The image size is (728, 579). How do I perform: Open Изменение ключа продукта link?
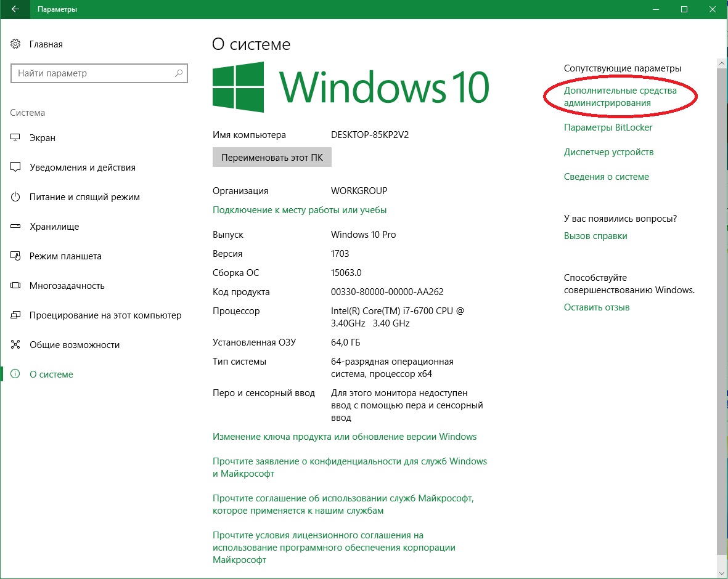tap(345, 437)
